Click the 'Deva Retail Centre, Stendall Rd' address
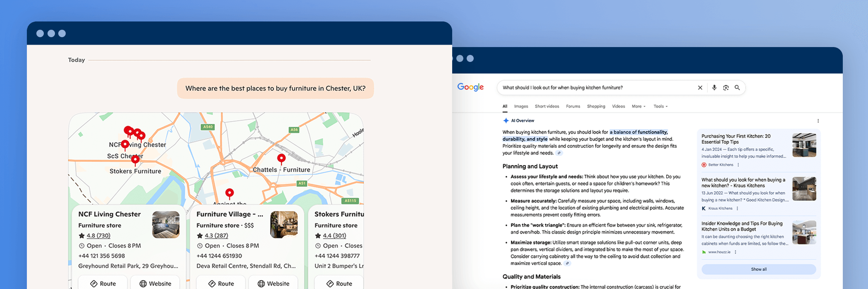Viewport: 868px width, 289px height. [x=246, y=266]
